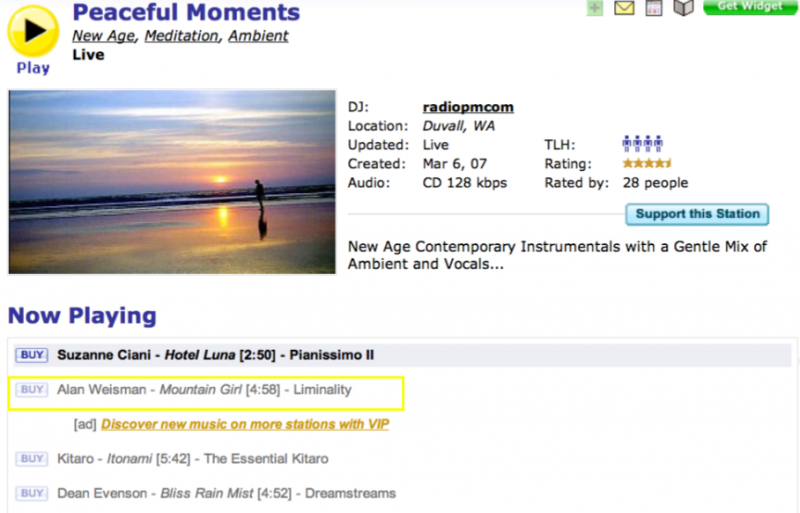Image resolution: width=800 pixels, height=513 pixels.
Task: Click Discover new music VIP ad link
Action: pos(245,424)
